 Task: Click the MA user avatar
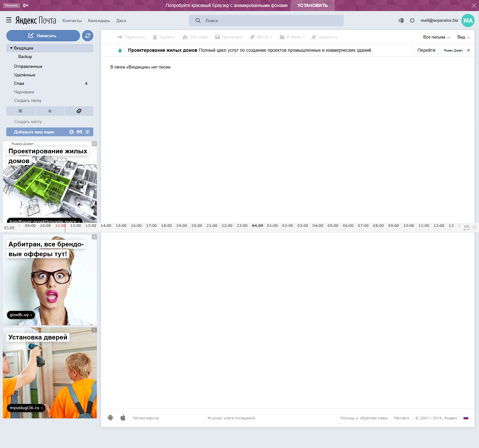click(468, 21)
